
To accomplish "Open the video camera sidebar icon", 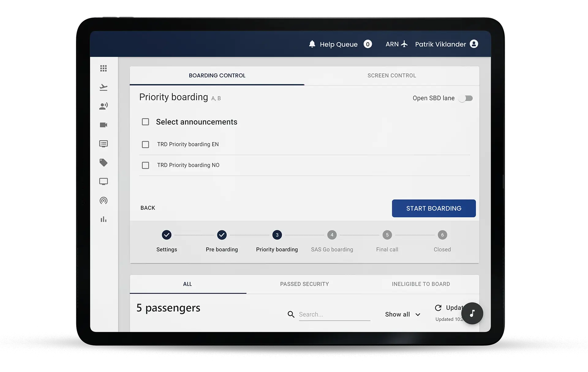I will point(104,125).
